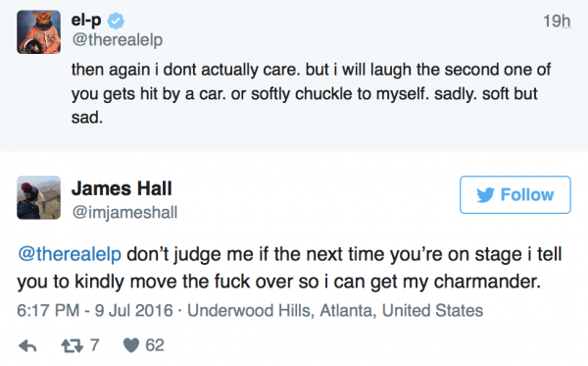
Task: Click the Twitter bird in Follow button
Action: click(x=486, y=195)
